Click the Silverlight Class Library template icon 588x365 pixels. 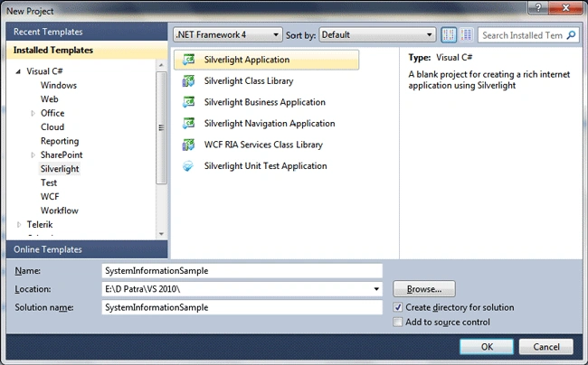(188, 81)
